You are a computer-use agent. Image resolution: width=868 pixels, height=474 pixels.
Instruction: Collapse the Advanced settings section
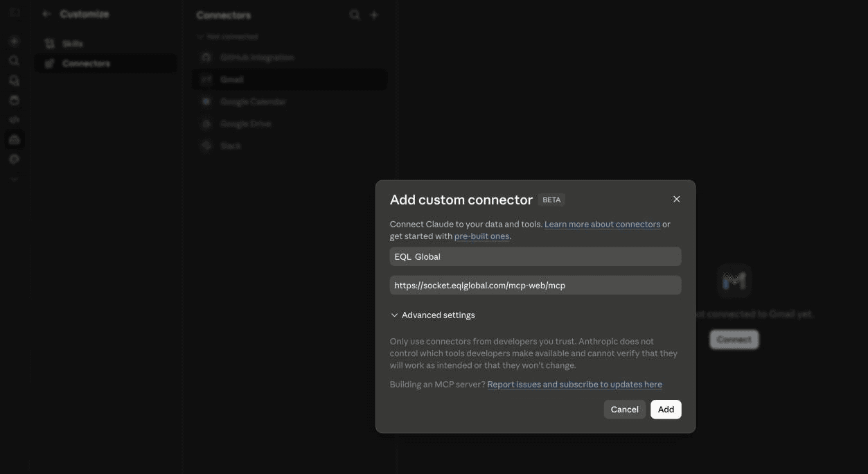(433, 315)
